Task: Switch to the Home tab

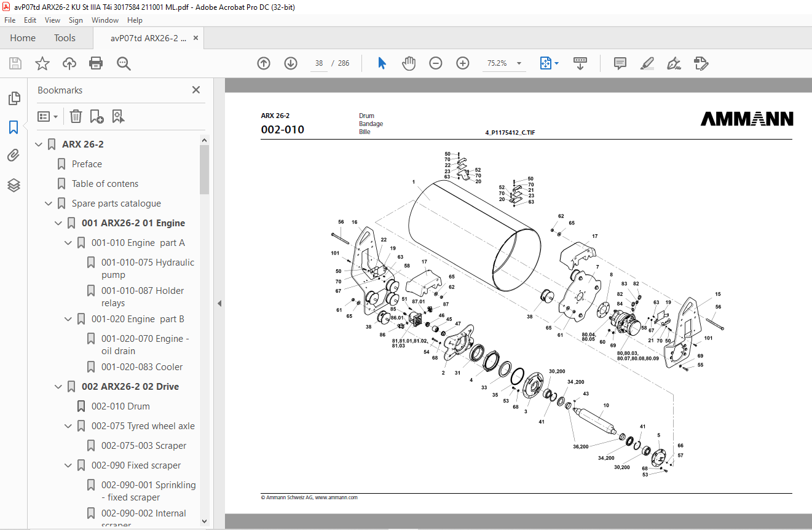Action: click(x=23, y=38)
